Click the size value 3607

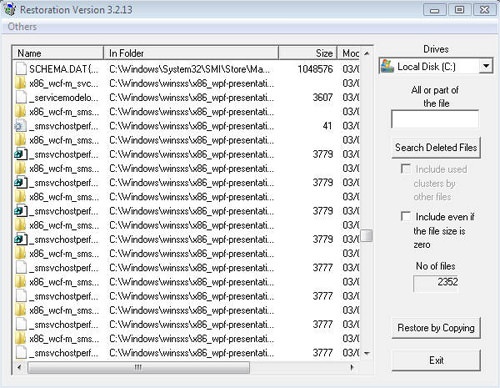pyautogui.click(x=323, y=97)
